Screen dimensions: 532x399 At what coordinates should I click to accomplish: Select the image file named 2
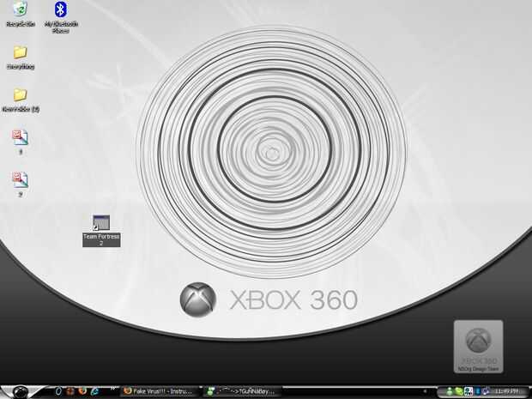coord(21,184)
